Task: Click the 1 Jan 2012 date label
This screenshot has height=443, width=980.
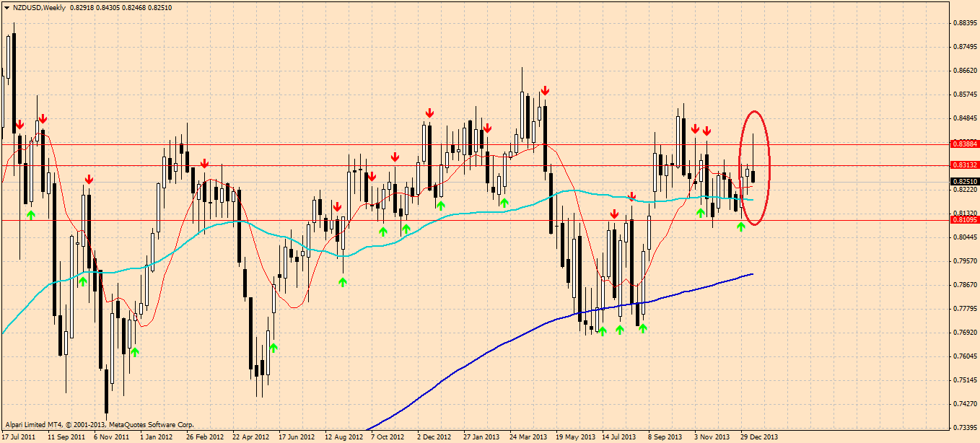Action: 157,437
